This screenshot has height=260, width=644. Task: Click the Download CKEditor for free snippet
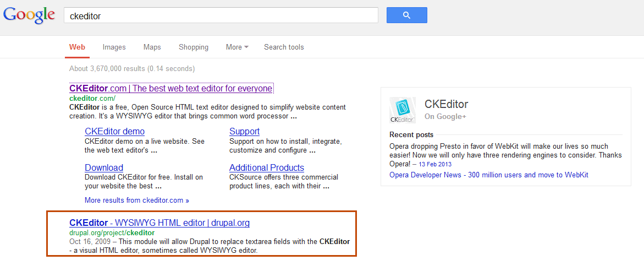click(144, 182)
